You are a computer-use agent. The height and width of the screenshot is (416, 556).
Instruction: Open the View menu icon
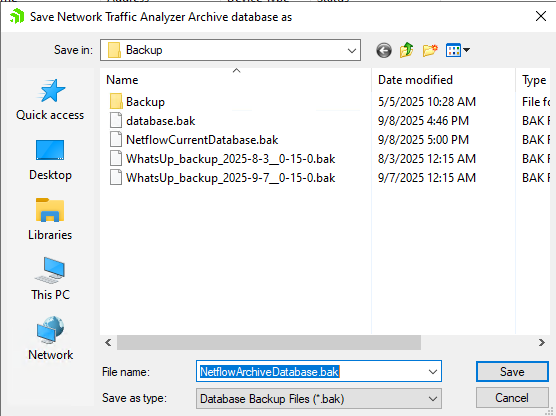coord(453,50)
